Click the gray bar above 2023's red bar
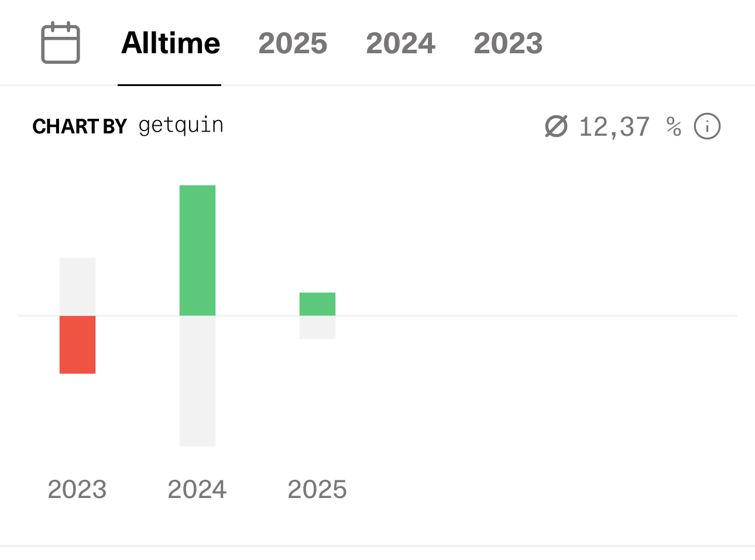The height and width of the screenshot is (560, 755). [x=77, y=287]
